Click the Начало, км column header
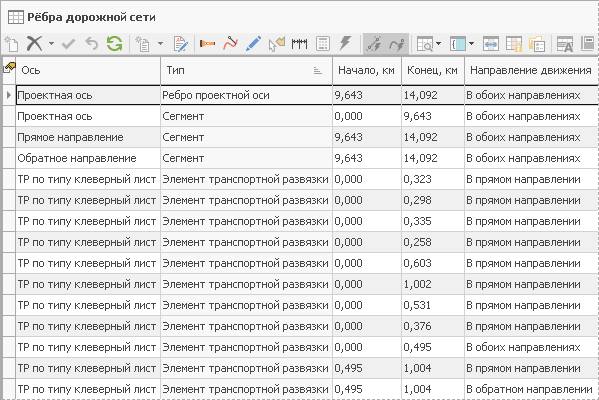 click(x=367, y=70)
